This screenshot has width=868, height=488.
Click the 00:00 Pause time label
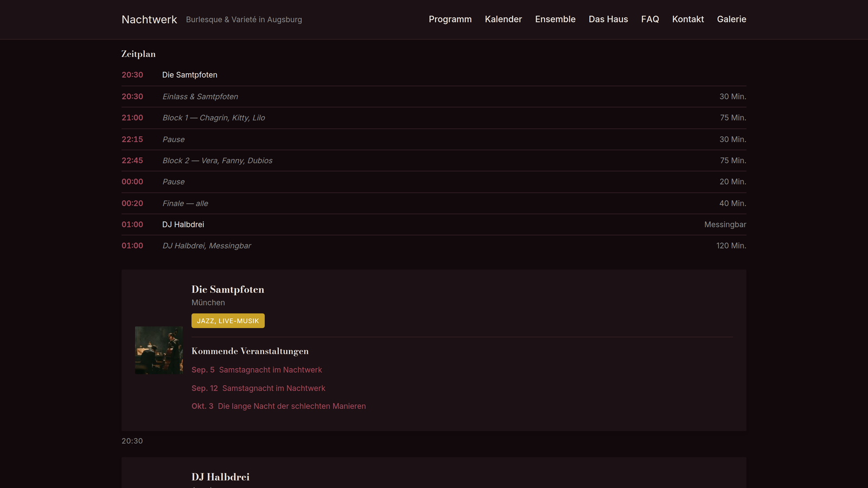pyautogui.click(x=132, y=182)
